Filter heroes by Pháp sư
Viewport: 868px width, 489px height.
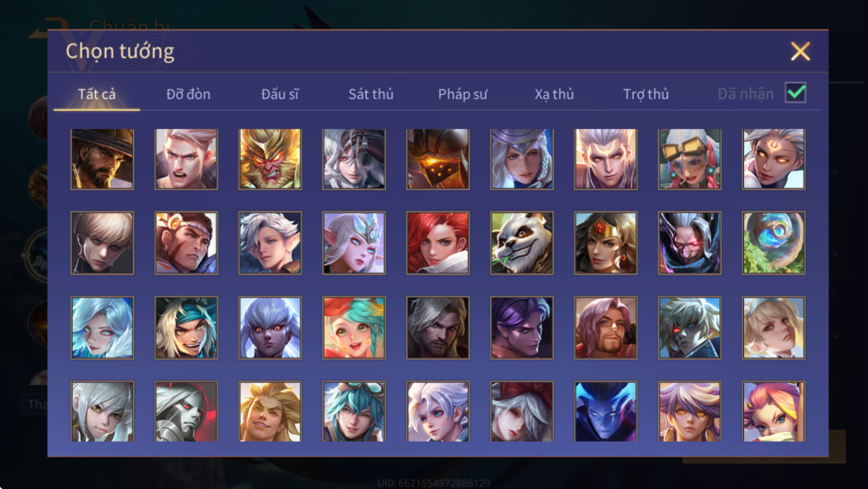tap(462, 94)
